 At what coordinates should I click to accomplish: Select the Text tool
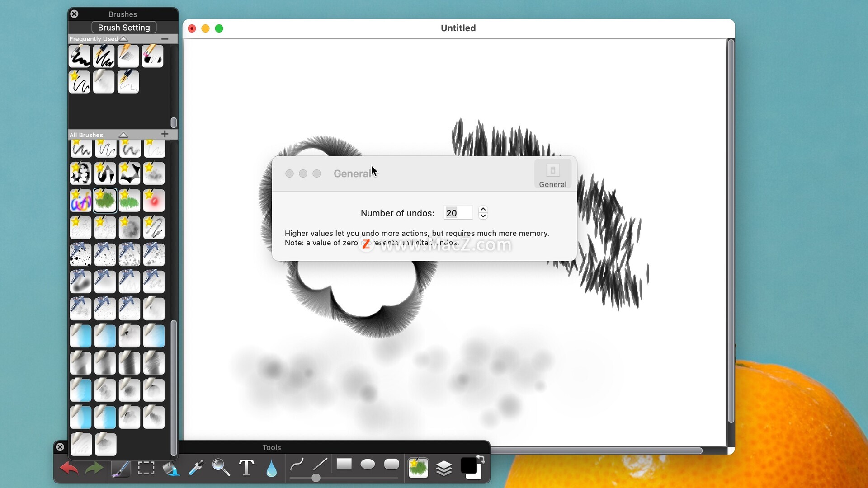coord(246,468)
